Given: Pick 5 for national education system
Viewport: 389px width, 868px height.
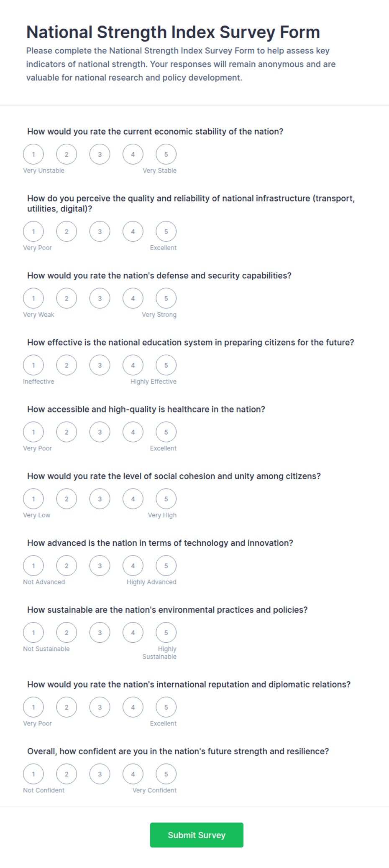Looking at the screenshot, I should [166, 365].
